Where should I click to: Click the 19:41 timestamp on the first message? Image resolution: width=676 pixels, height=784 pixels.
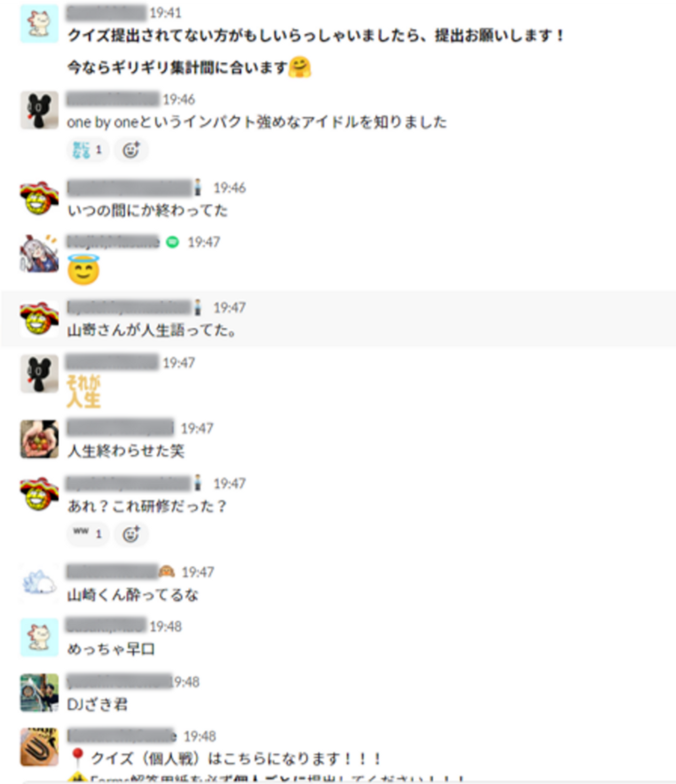(165, 13)
